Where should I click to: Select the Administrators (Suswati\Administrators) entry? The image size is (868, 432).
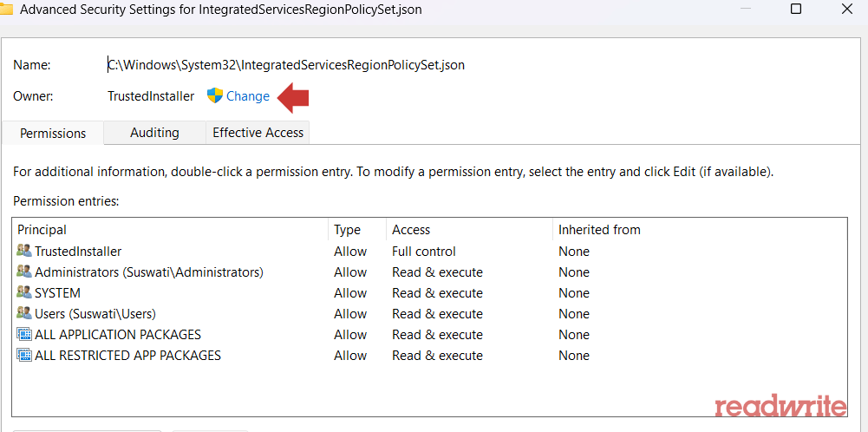tap(429, 272)
